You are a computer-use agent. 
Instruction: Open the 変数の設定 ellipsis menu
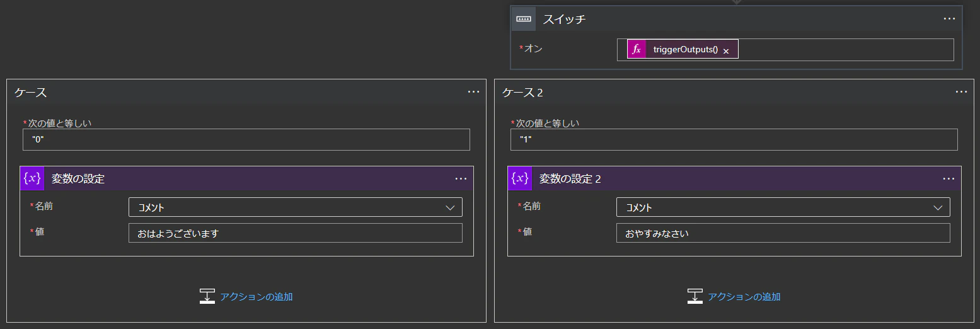point(461,178)
